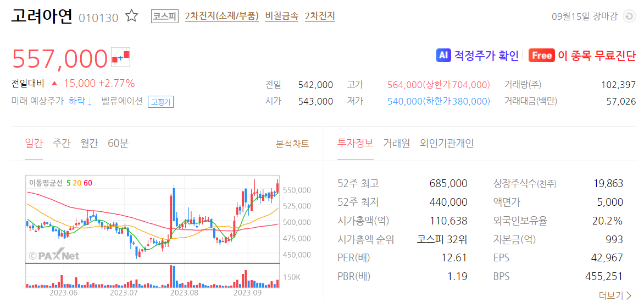Open the 2차전지(소재/부품) theme link
This screenshot has height=307, width=644.
click(x=222, y=17)
